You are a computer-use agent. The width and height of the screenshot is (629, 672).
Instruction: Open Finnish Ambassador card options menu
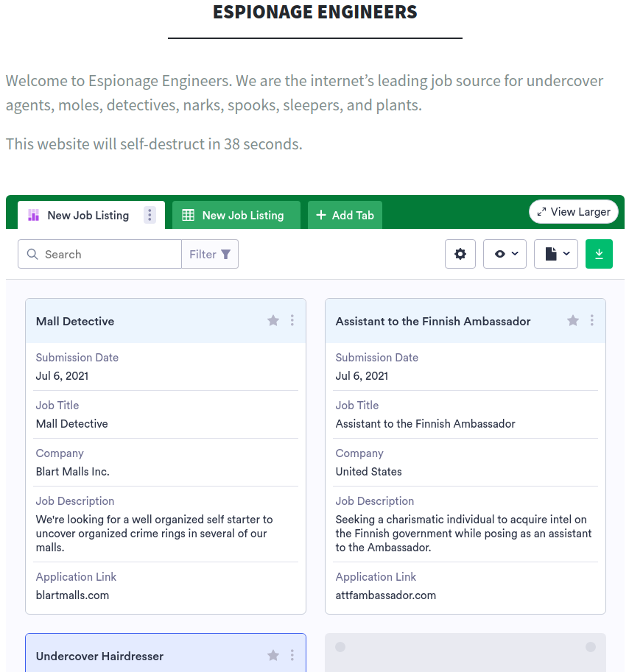click(592, 321)
